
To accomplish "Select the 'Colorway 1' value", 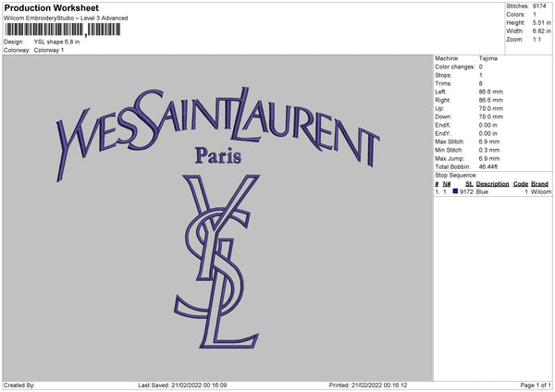I will coord(49,50).
